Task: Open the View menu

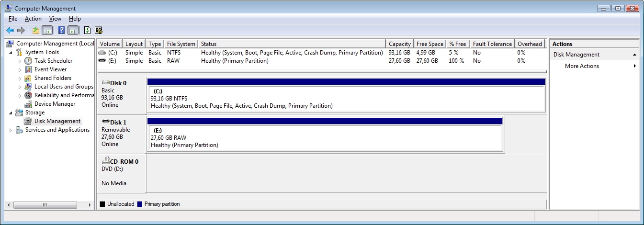Action: click(x=55, y=19)
